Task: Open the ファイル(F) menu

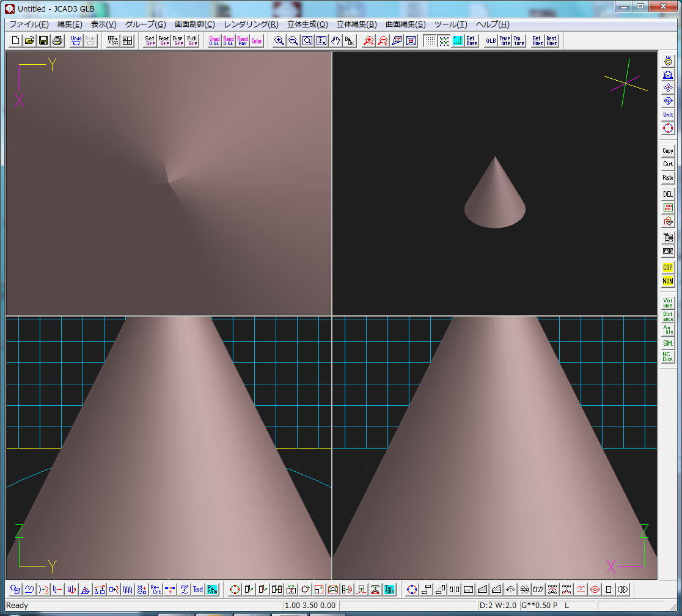Action: (29, 24)
